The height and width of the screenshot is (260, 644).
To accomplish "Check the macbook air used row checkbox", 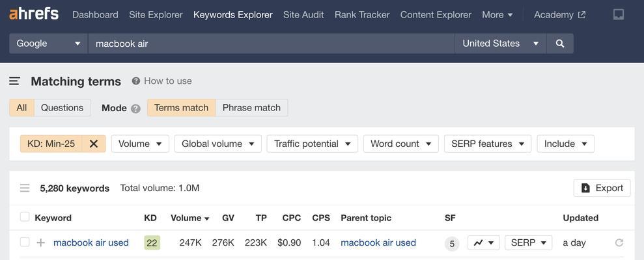I will click(25, 242).
